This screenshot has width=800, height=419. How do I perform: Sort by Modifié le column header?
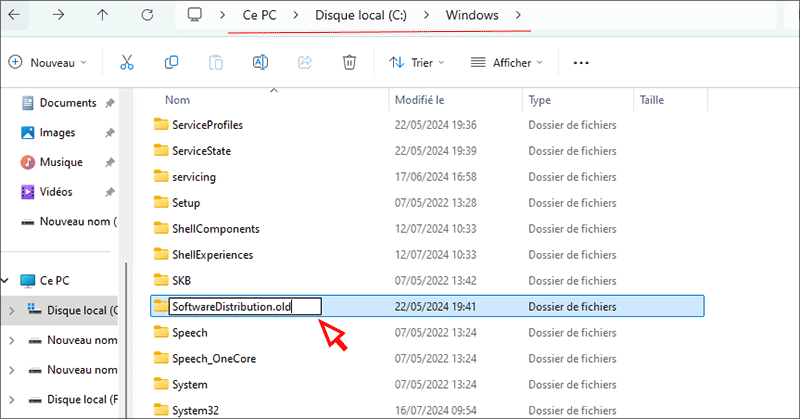pyautogui.click(x=419, y=100)
